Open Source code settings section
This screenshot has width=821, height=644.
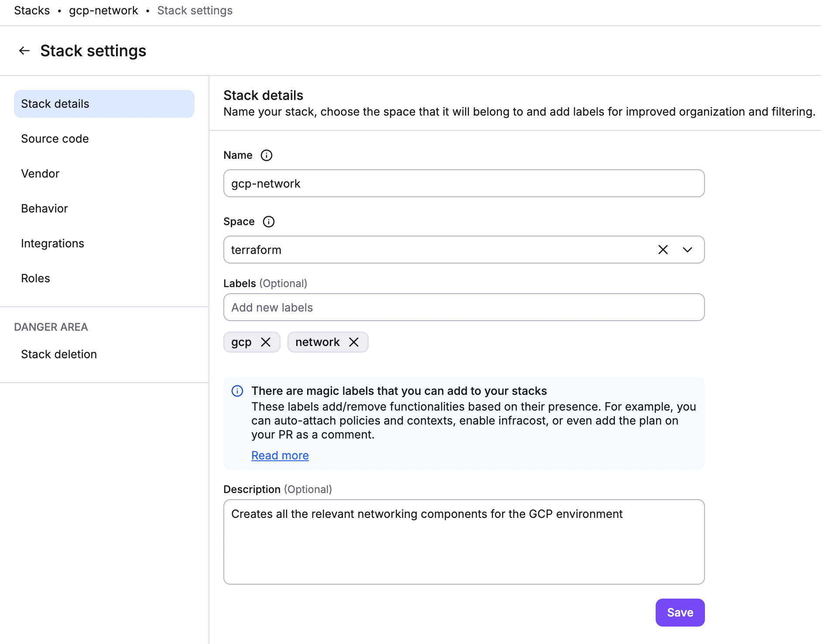pos(55,139)
